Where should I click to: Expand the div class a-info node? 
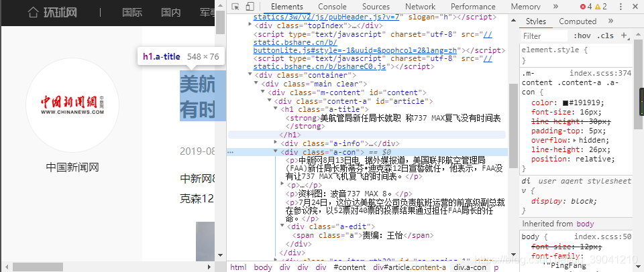pyautogui.click(x=276, y=143)
